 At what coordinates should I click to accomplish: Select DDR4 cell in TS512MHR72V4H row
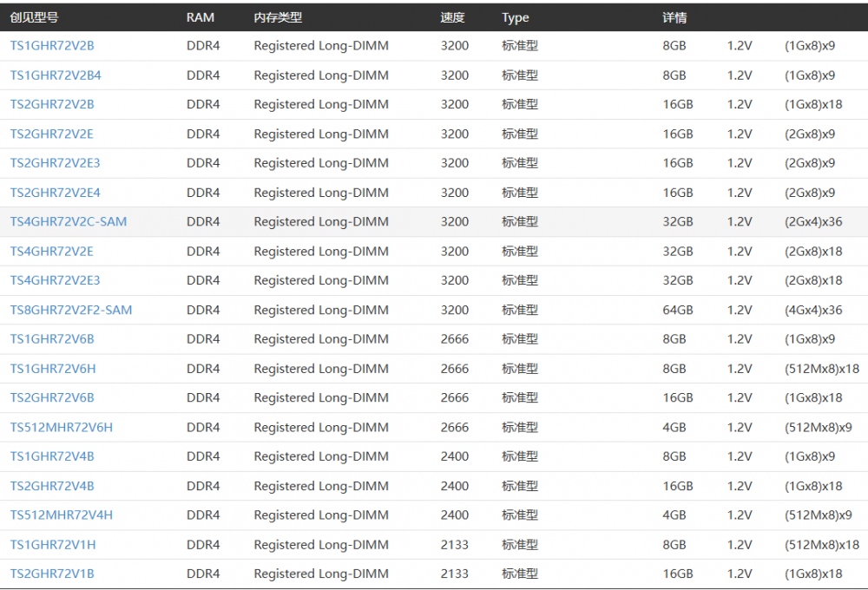coord(203,515)
